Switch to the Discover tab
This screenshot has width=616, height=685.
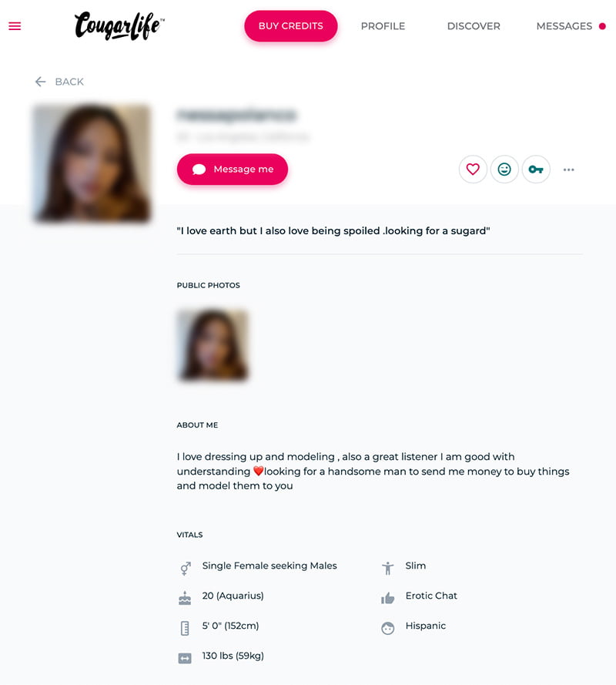(474, 26)
